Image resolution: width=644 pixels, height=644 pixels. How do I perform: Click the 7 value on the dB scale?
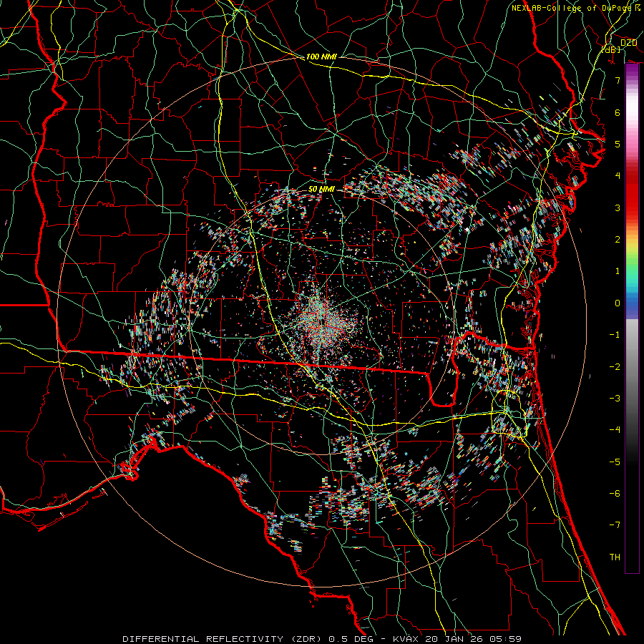617,81
